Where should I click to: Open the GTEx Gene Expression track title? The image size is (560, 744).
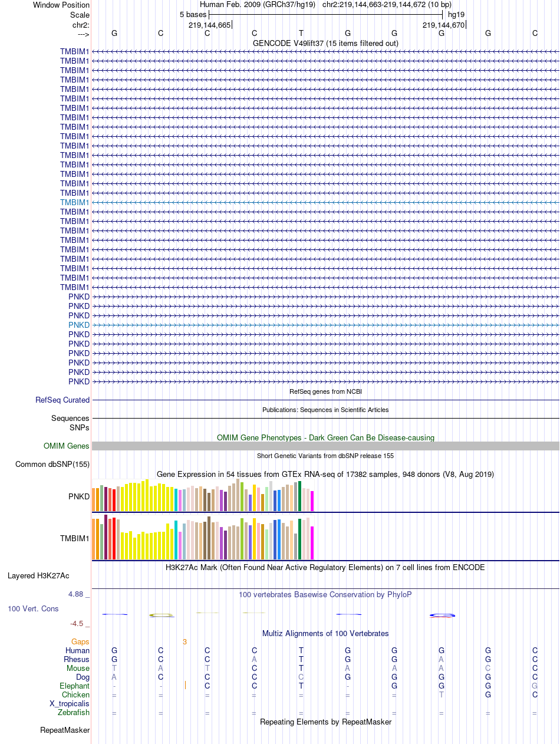point(325,474)
